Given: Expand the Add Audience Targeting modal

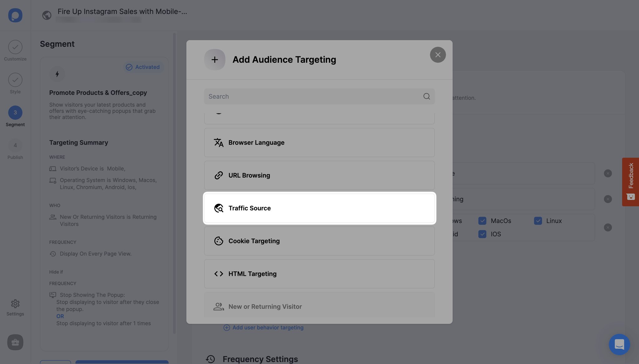Looking at the screenshot, I should 215,60.
